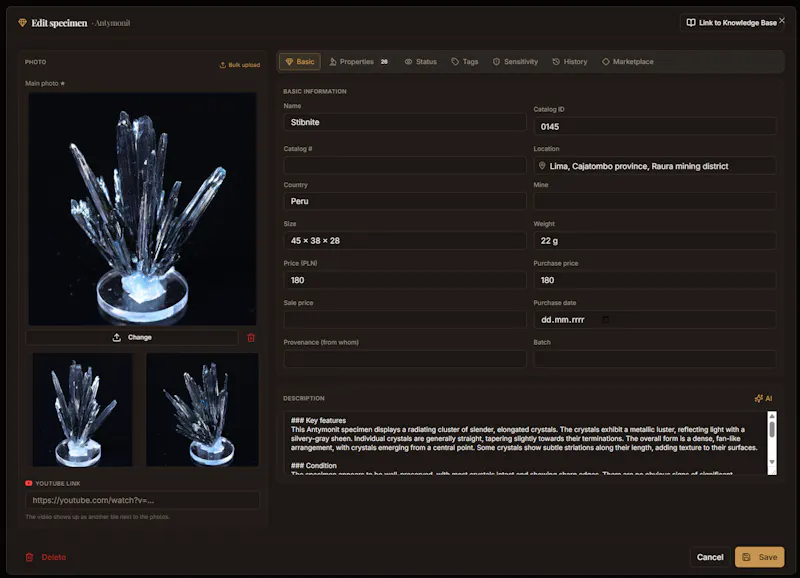Click the 'Antymonit' subtitle text
The width and height of the screenshot is (800, 578).
[112, 23]
